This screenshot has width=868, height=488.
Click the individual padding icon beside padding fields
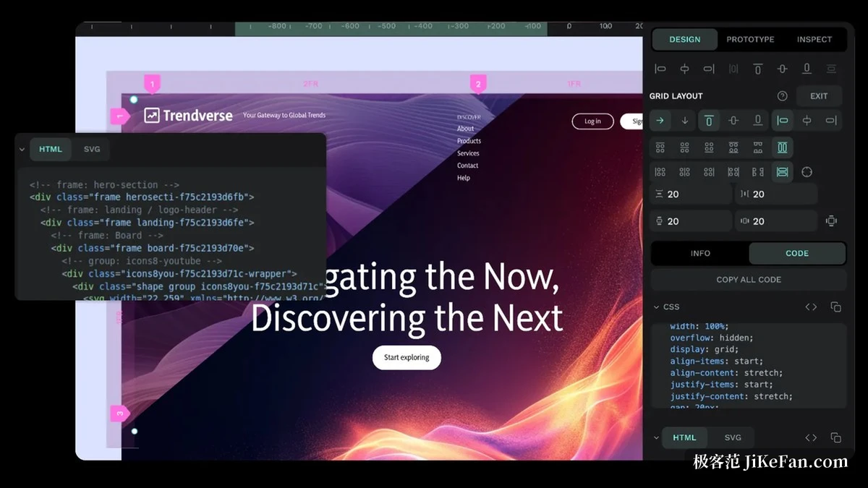pyautogui.click(x=831, y=221)
